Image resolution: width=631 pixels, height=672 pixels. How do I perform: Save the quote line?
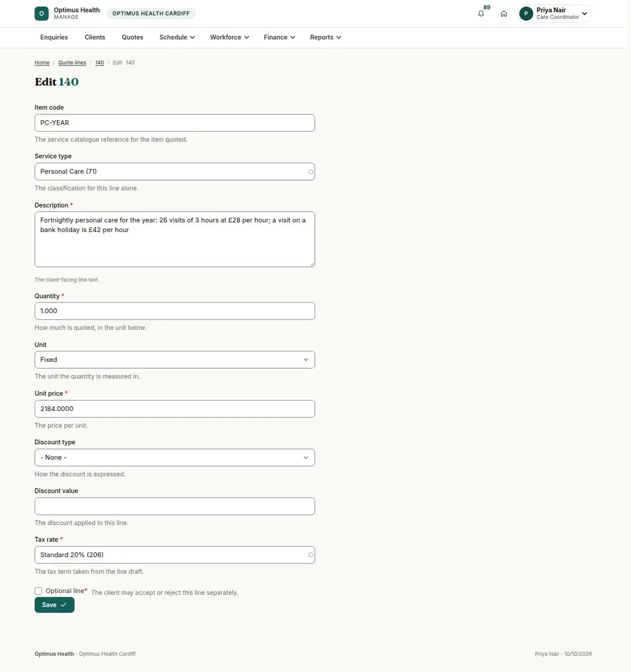pyautogui.click(x=55, y=605)
